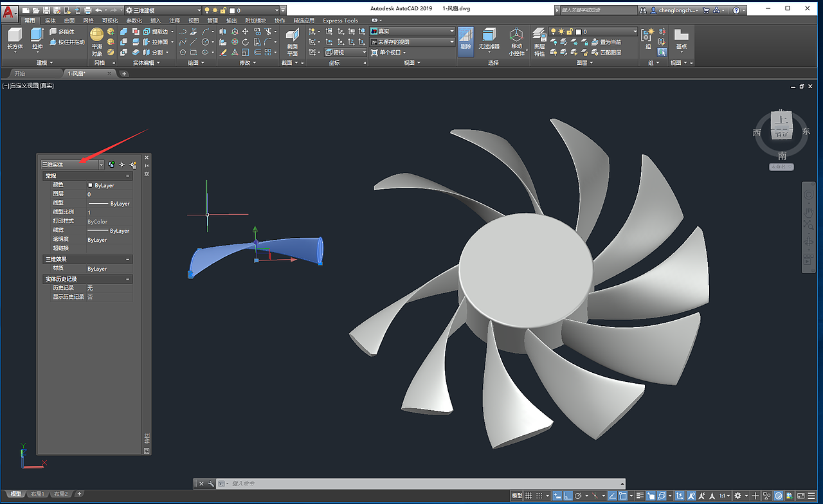Click the 置为当前 make current layer button
This screenshot has width=823, height=504.
[x=606, y=42]
